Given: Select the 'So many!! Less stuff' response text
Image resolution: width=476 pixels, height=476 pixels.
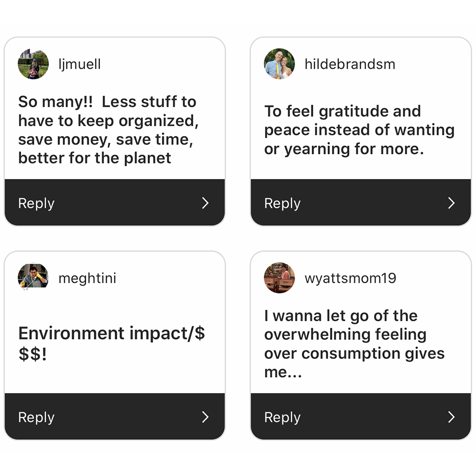Looking at the screenshot, I should (109, 130).
